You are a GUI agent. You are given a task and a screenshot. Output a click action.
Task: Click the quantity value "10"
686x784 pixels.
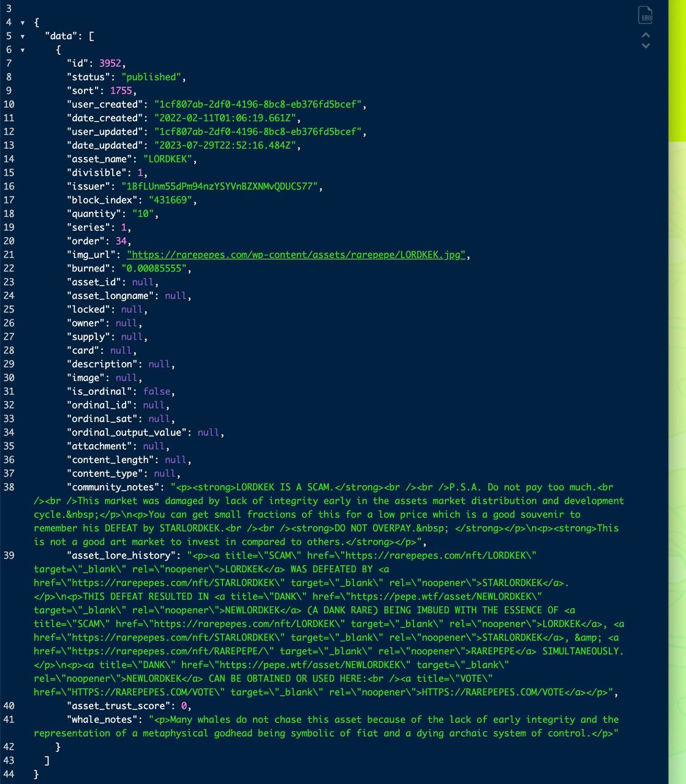pyautogui.click(x=143, y=214)
